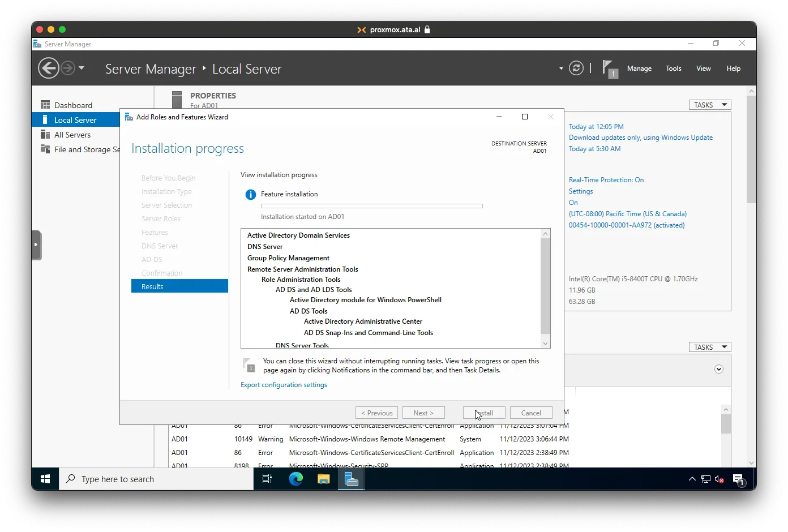Click the All Servers icon in the sidebar
788x532 pixels.
(x=45, y=134)
